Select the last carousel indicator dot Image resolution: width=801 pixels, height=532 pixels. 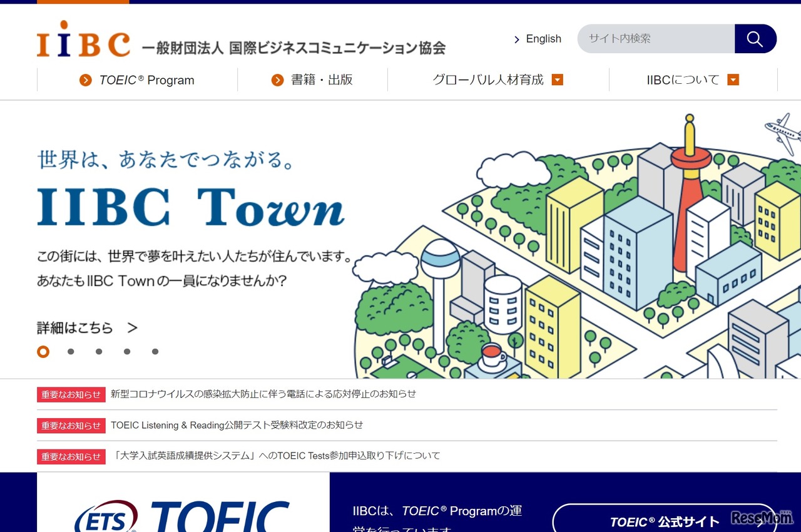(x=155, y=352)
